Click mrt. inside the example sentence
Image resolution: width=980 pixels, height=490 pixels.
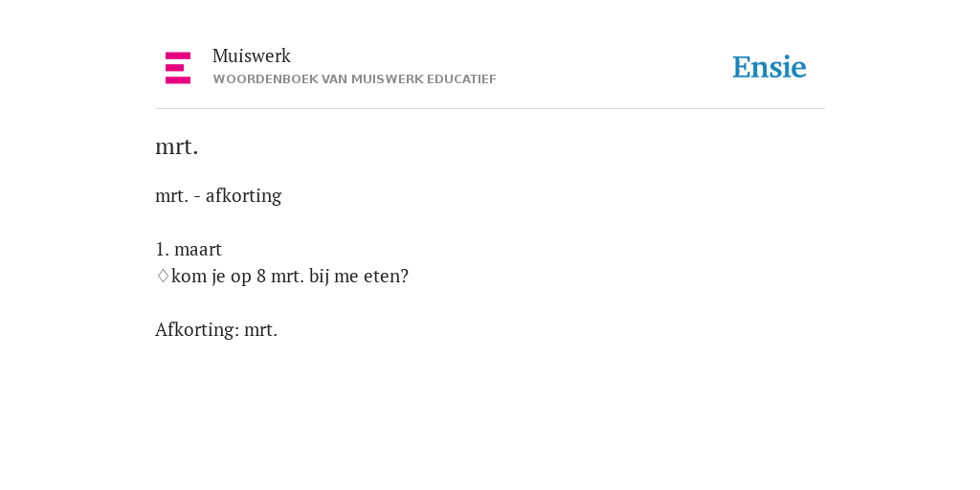(287, 277)
